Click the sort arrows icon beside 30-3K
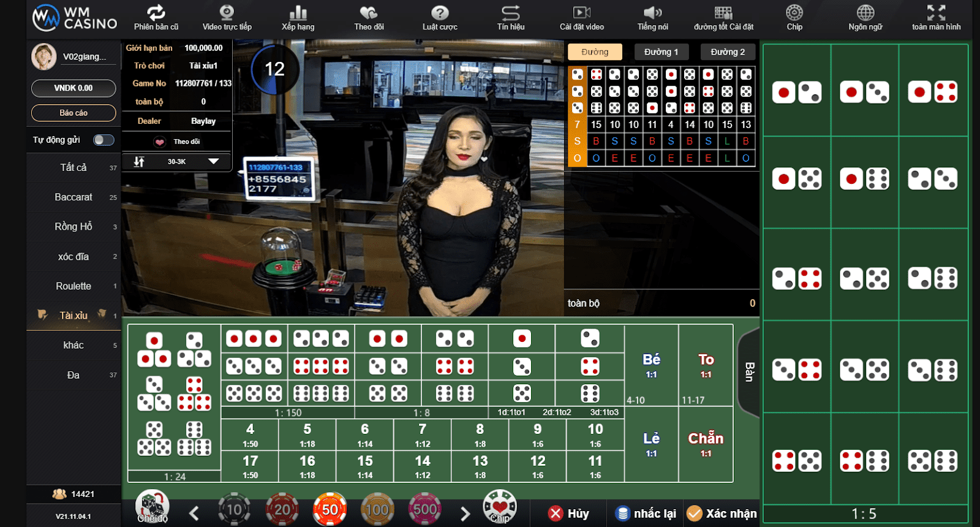This screenshot has height=527, width=980. pos(139,162)
